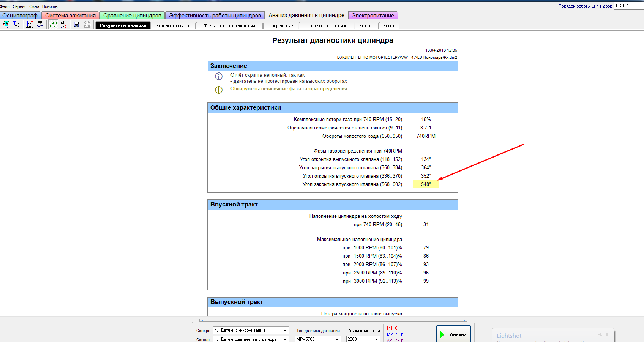Click the 1234 cylinder numbering marker icon

[16, 24]
